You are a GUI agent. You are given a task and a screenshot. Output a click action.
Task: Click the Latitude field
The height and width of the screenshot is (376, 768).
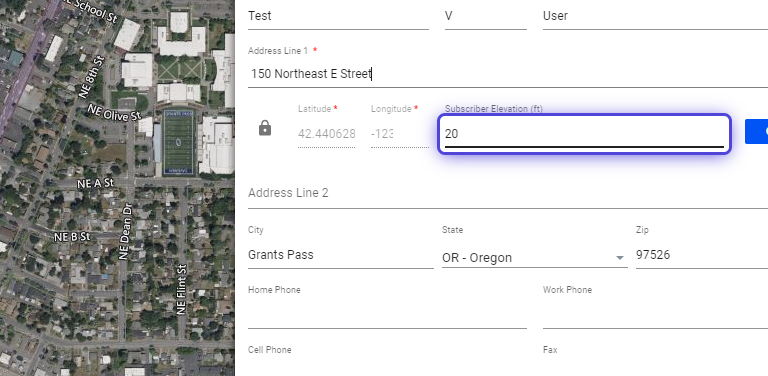click(x=327, y=134)
